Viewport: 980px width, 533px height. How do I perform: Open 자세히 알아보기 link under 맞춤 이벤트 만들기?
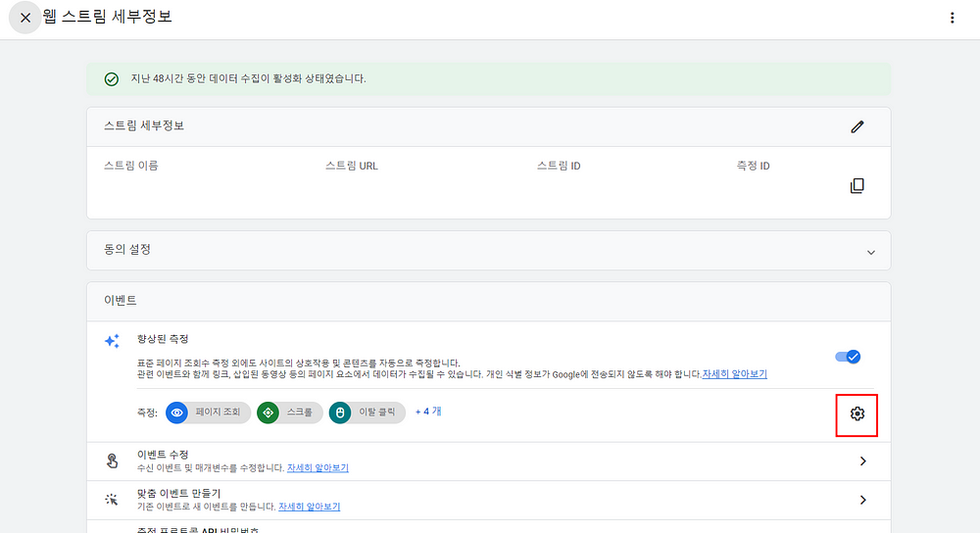pyautogui.click(x=309, y=507)
